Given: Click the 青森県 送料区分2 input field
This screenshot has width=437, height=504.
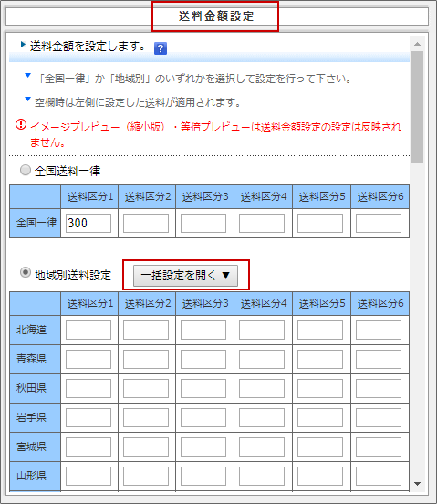Looking at the screenshot, I should [146, 360].
